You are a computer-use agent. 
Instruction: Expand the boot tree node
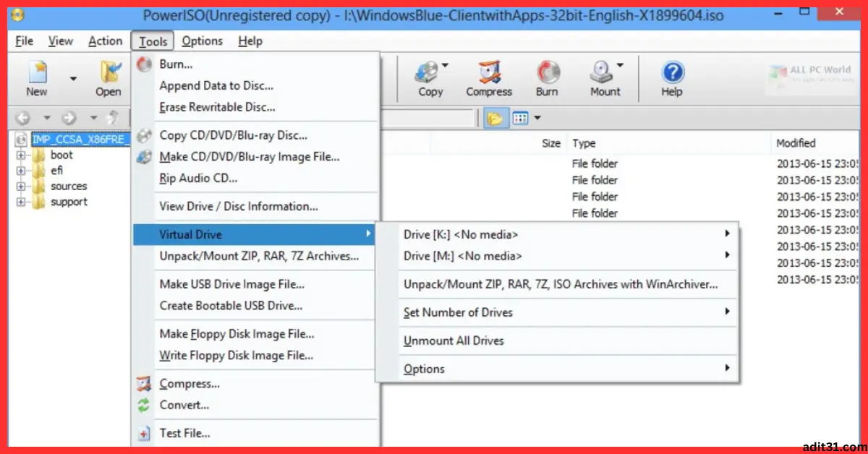click(x=21, y=155)
